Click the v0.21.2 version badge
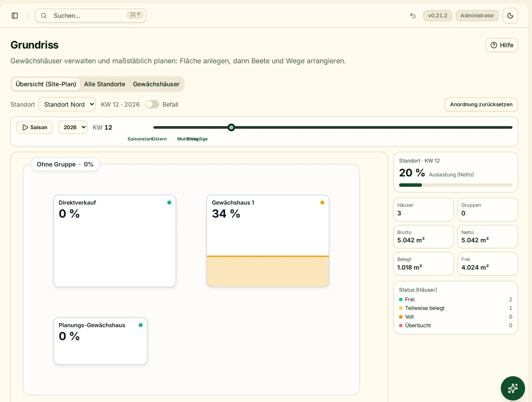The width and height of the screenshot is (532, 402). 438,16
